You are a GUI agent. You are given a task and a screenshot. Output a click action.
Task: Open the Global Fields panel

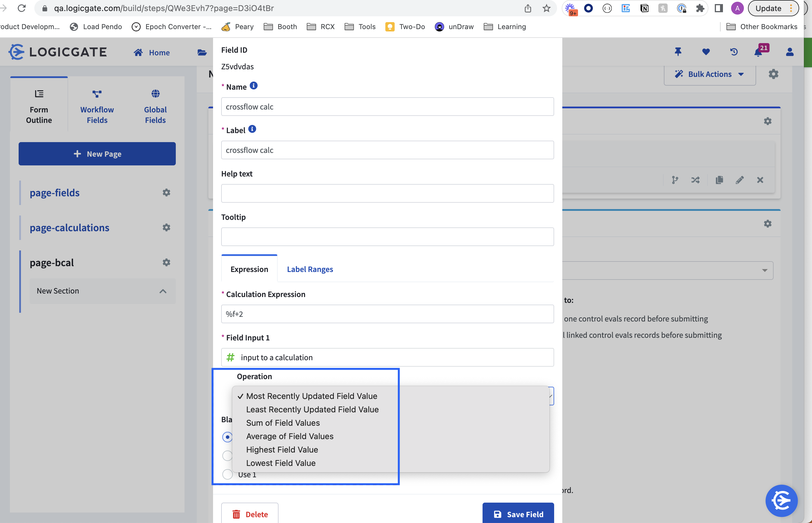coord(155,105)
